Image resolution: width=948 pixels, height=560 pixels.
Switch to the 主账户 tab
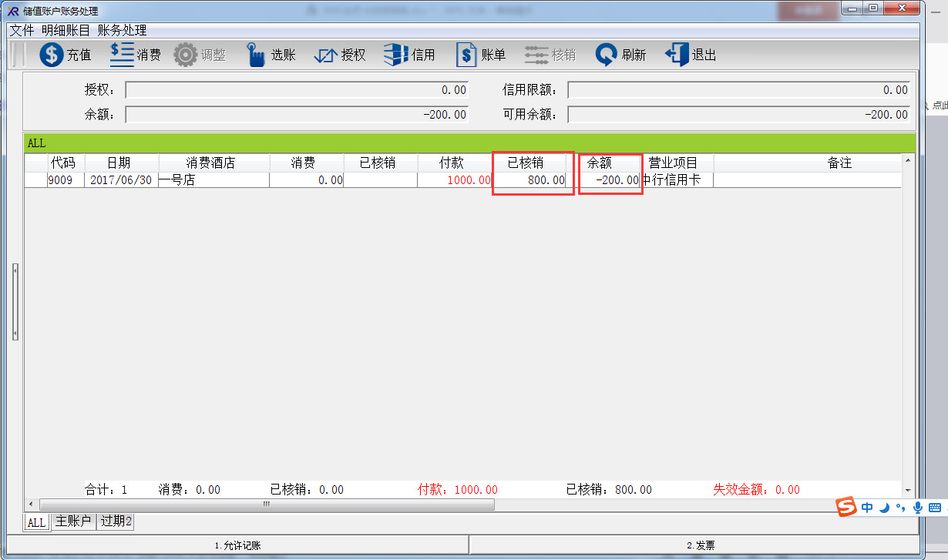pos(73,521)
